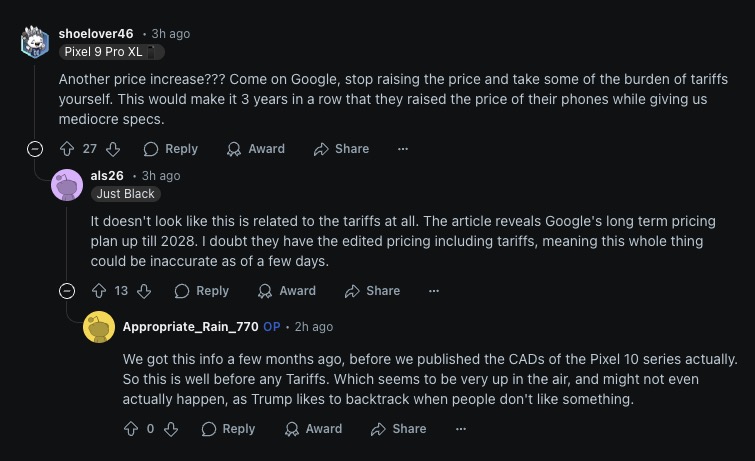755x461 pixels.
Task: Share Appropriate_Rain_770's reply
Action: [x=399, y=429]
